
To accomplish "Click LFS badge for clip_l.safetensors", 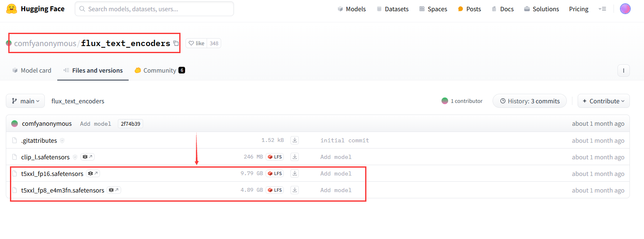I will pyautogui.click(x=275, y=157).
